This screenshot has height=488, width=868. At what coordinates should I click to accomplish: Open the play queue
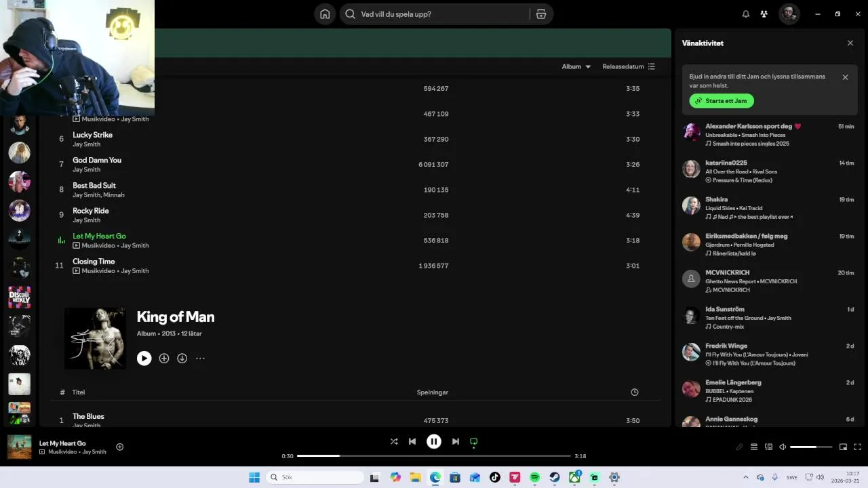click(754, 447)
